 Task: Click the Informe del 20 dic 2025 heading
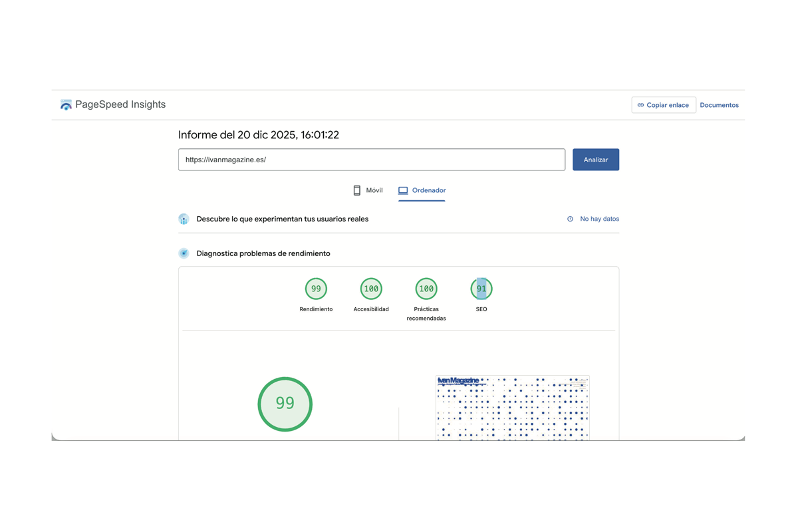(x=259, y=135)
